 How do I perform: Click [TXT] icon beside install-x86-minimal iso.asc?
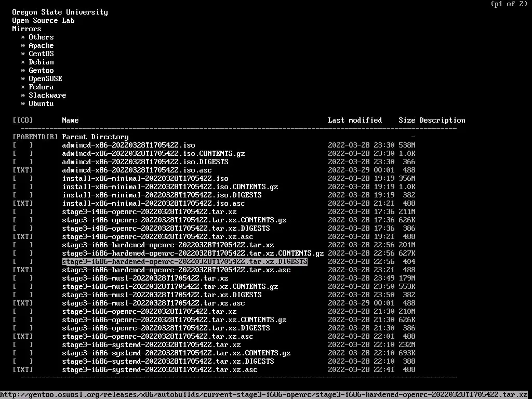coord(23,203)
